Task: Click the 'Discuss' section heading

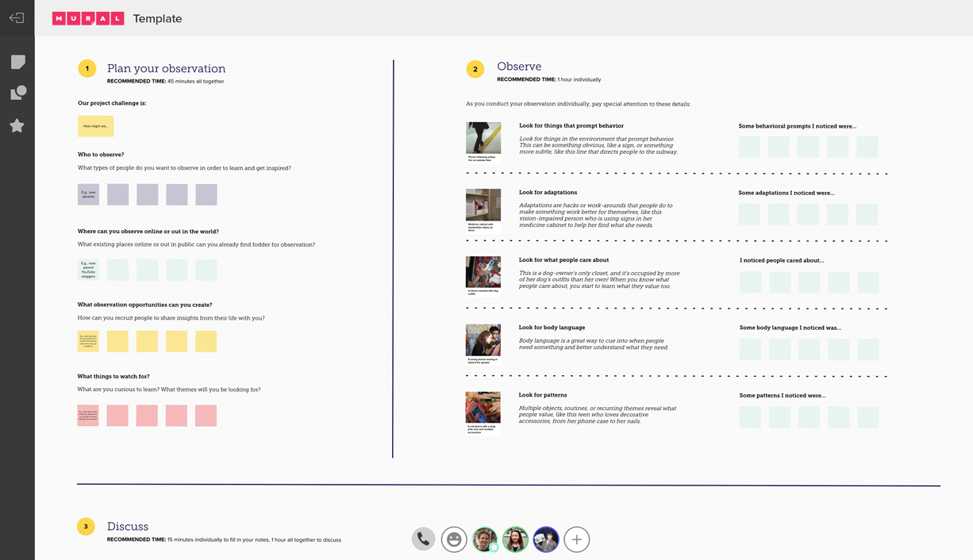Action: point(127,526)
